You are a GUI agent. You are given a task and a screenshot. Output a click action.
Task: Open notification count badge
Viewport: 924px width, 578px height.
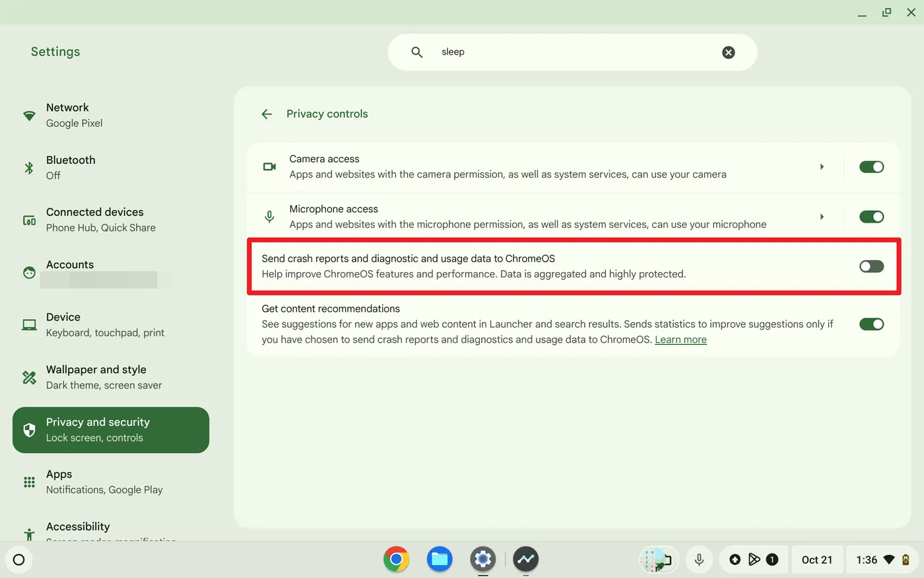pos(772,560)
